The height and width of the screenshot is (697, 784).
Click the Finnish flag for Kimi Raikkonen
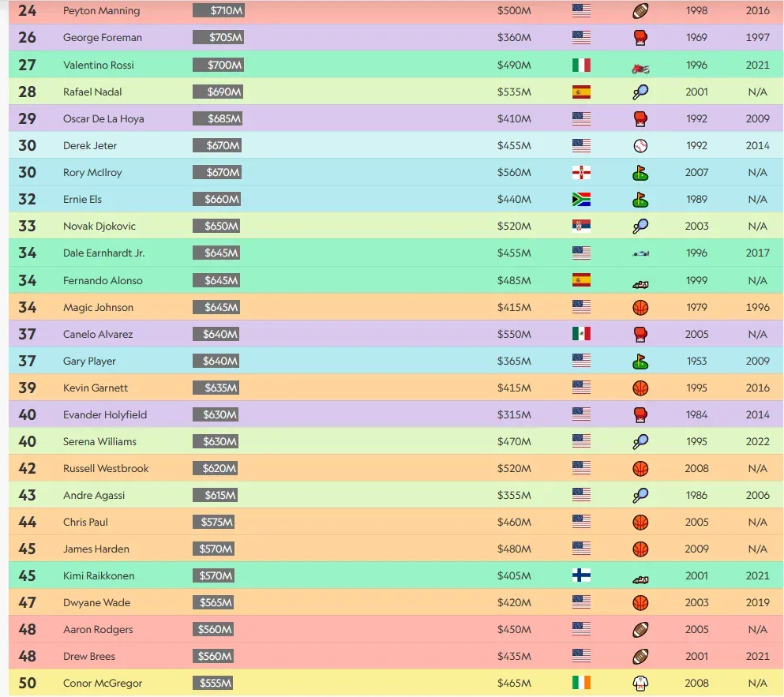(x=581, y=575)
